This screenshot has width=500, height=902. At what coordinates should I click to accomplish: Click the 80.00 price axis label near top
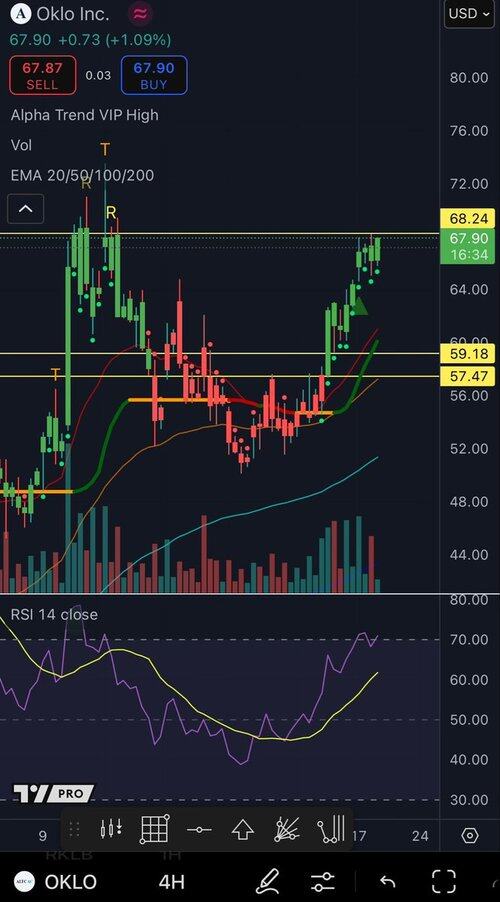click(x=468, y=78)
